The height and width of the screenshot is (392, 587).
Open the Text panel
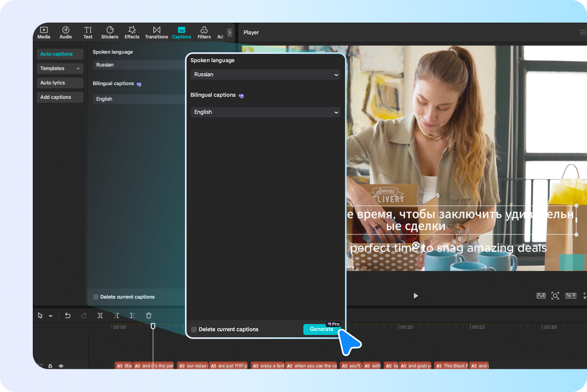[88, 32]
